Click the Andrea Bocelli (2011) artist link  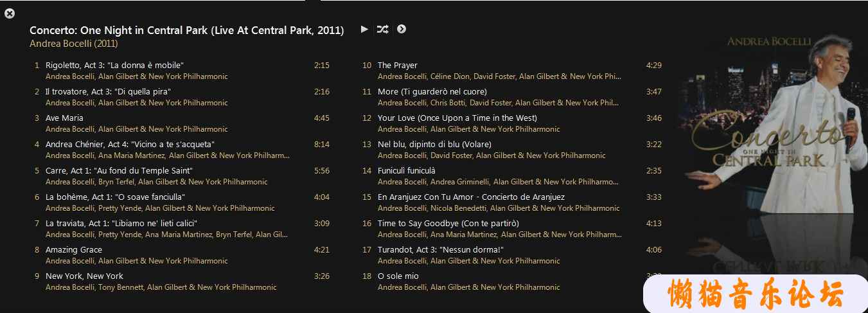coord(73,44)
